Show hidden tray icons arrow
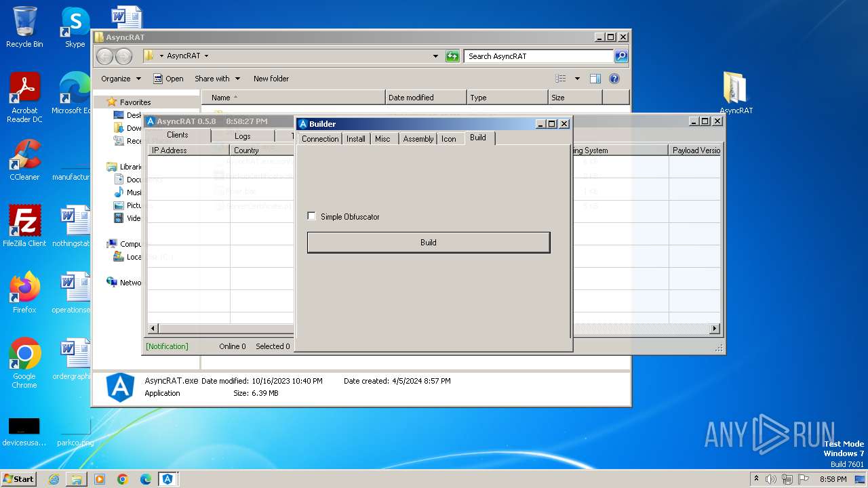868x488 pixels. [756, 479]
